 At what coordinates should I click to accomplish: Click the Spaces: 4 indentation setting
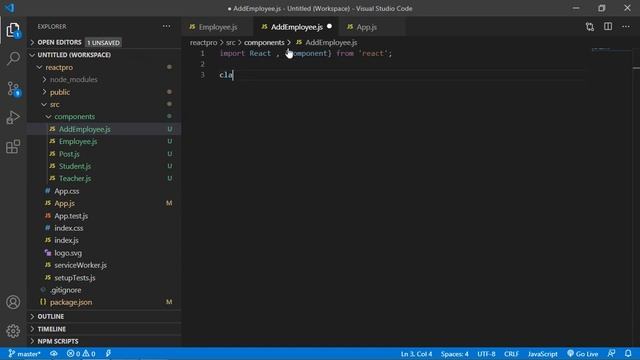click(x=454, y=354)
